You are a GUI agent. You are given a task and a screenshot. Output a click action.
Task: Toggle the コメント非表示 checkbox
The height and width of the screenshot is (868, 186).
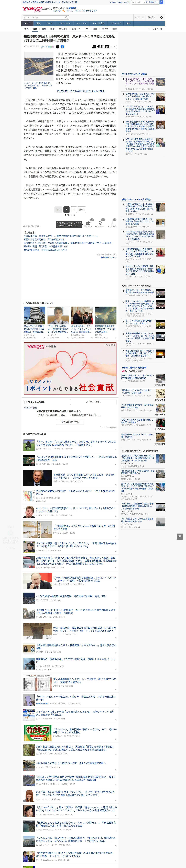102,428
